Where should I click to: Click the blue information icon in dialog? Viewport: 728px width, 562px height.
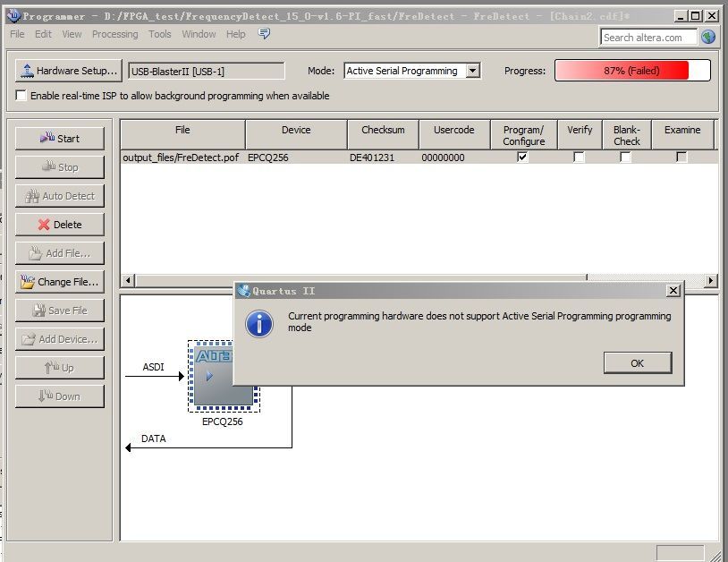point(259,323)
